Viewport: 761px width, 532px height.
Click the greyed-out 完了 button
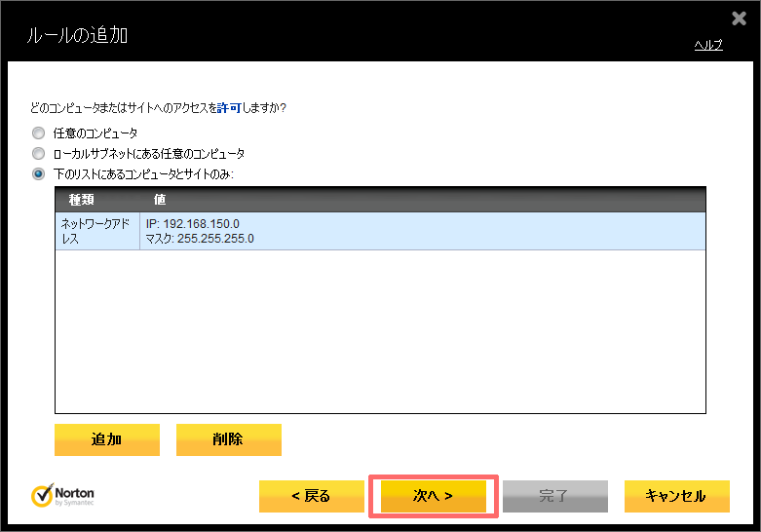pyautogui.click(x=555, y=496)
